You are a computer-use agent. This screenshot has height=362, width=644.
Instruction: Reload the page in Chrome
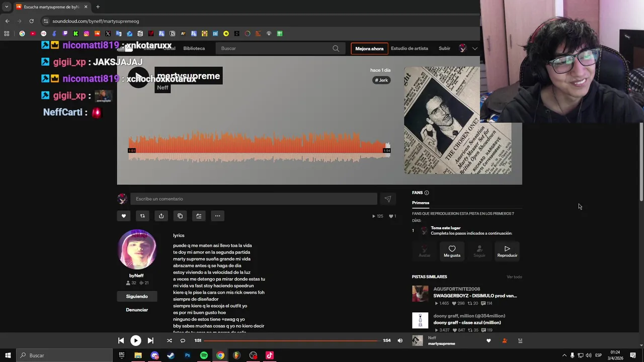point(31,21)
